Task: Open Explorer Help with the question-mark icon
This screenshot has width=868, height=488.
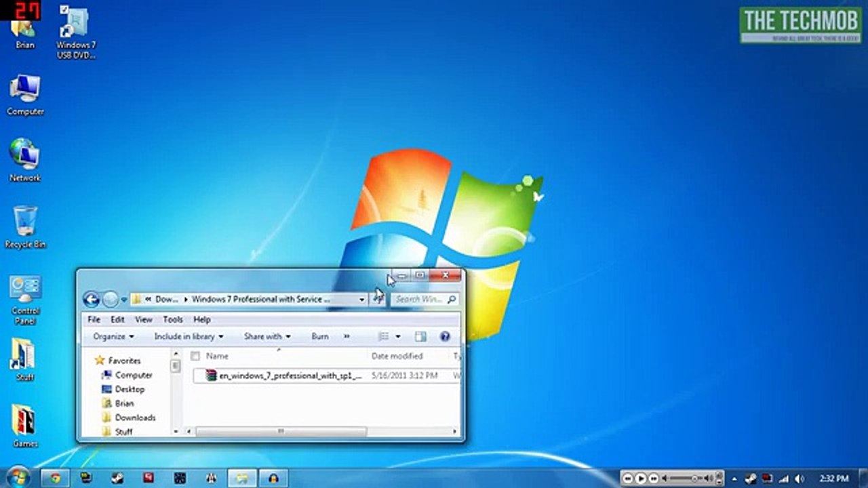Action: tap(445, 336)
